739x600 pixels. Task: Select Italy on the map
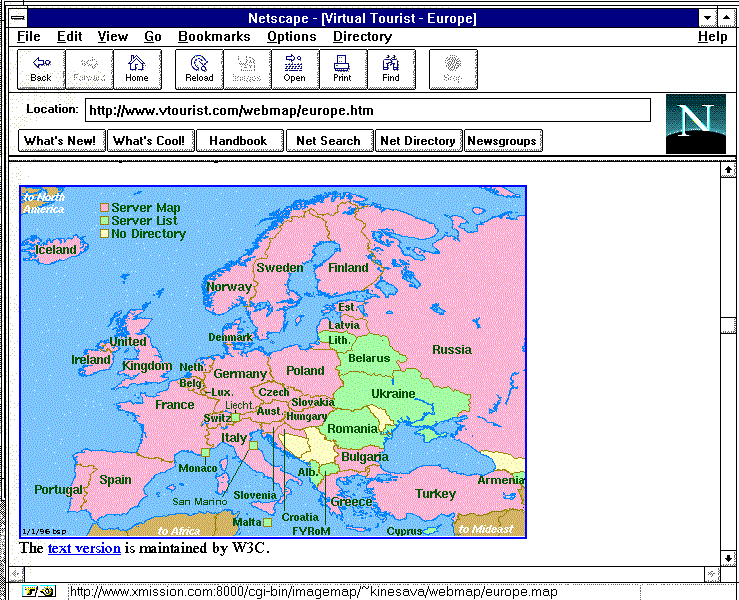click(234, 438)
